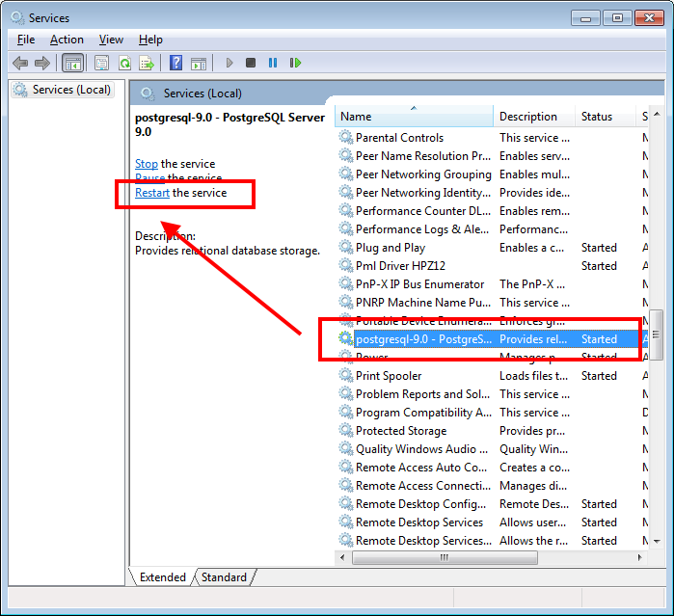Open the View menu

[x=111, y=40]
